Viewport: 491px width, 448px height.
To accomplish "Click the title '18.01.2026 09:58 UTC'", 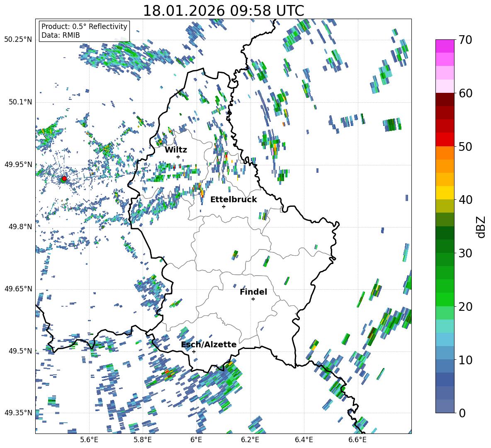I will [x=223, y=11].
